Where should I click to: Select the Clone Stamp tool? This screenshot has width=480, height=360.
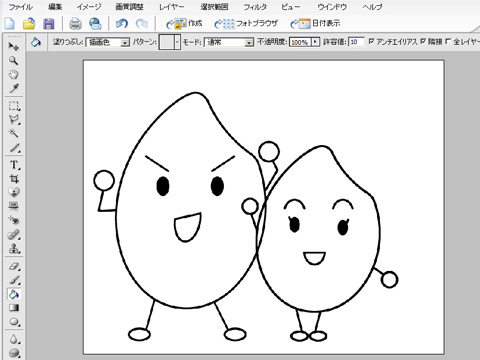[13, 249]
